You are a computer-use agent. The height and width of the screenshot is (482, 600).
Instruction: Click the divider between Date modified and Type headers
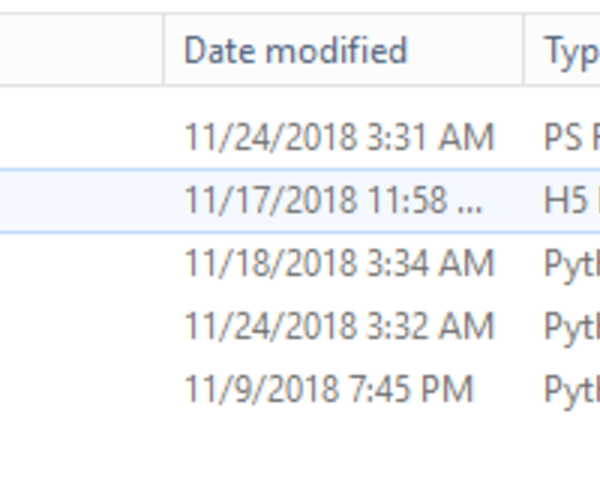524,50
